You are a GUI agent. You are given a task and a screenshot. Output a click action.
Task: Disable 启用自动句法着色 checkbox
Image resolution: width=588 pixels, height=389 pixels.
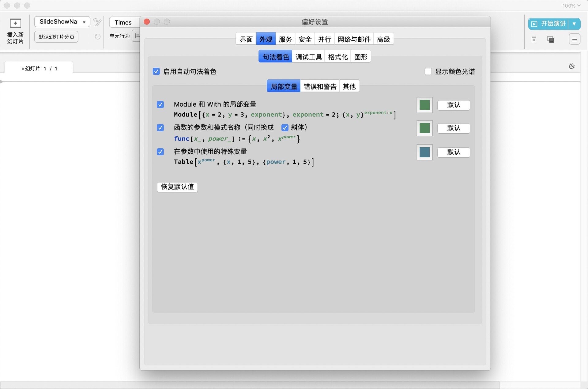[156, 71]
